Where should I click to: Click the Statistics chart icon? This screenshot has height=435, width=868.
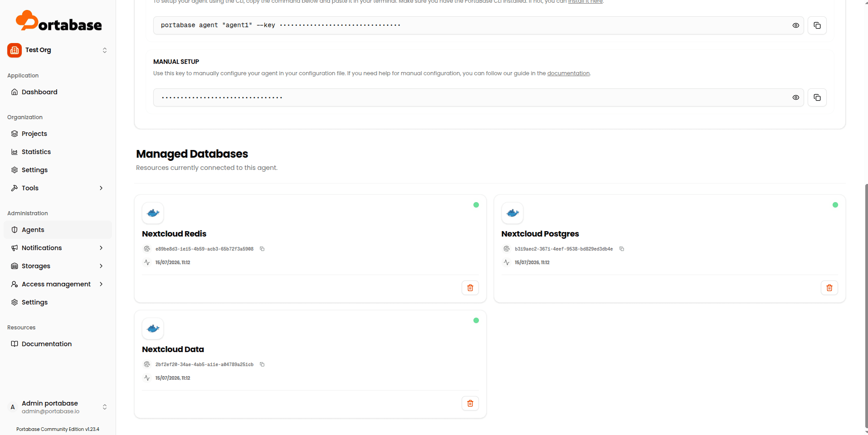pyautogui.click(x=15, y=152)
